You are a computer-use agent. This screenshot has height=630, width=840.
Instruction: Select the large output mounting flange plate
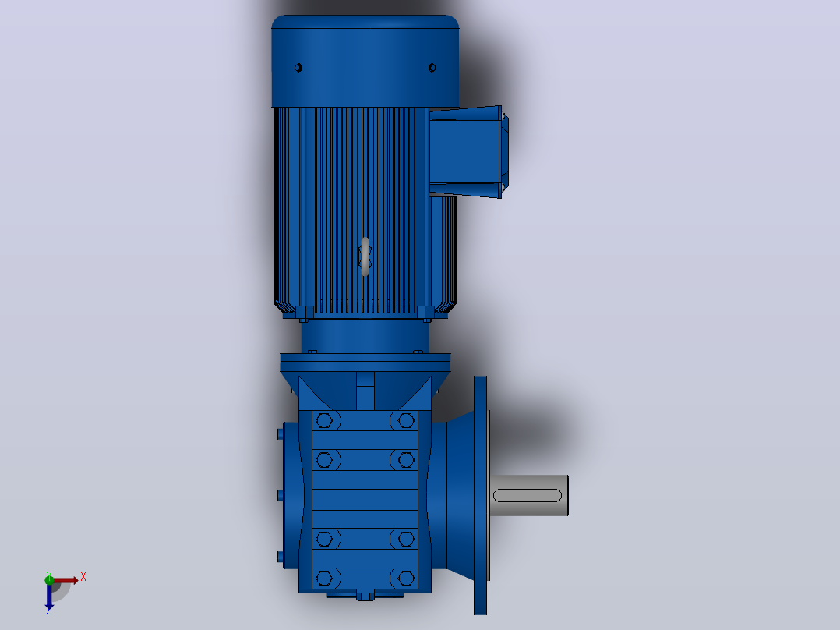481,495
